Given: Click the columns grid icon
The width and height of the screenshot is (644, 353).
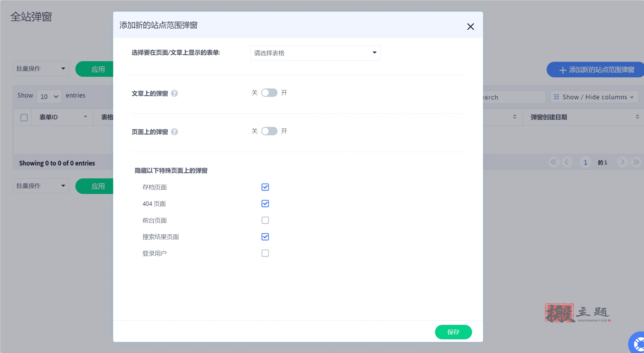Looking at the screenshot, I should [556, 97].
